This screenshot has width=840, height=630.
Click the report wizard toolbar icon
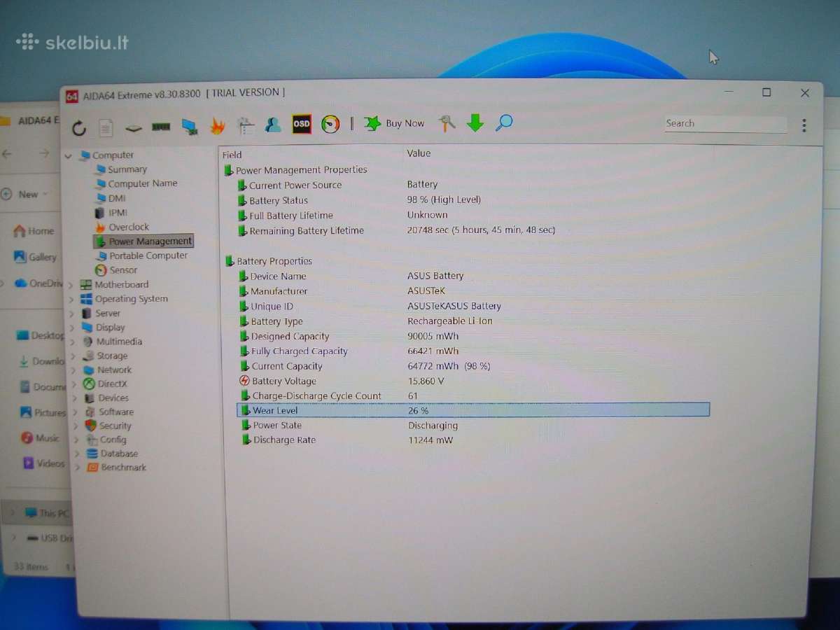pyautogui.click(x=246, y=125)
